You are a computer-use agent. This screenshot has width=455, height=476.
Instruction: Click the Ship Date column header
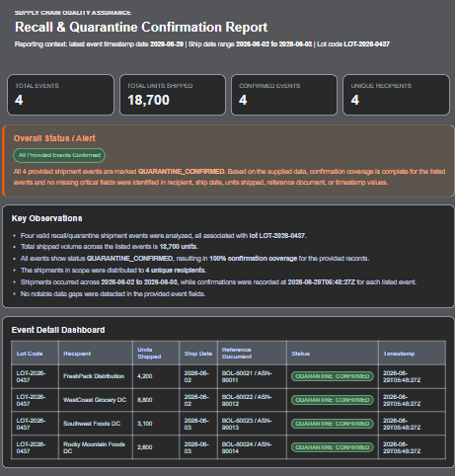coord(198,354)
